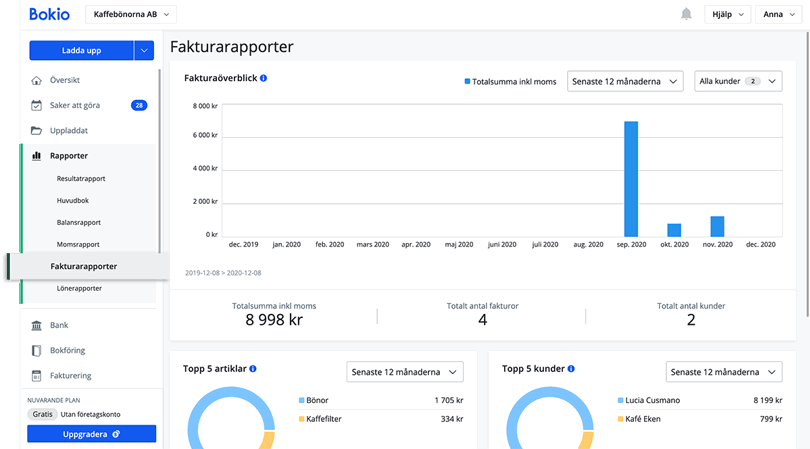Click the Fakturering invoice icon
The height and width of the screenshot is (449, 810).
point(36,376)
